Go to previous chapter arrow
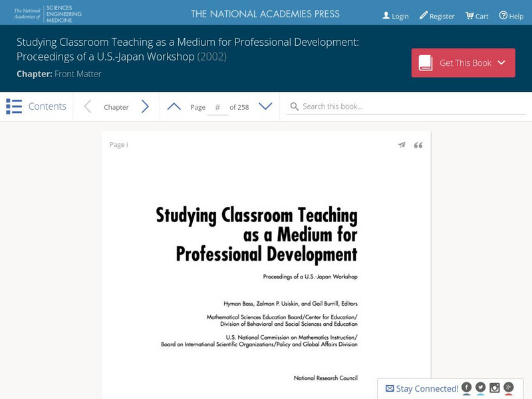Viewport: 532px width, 399px height. 88,106
